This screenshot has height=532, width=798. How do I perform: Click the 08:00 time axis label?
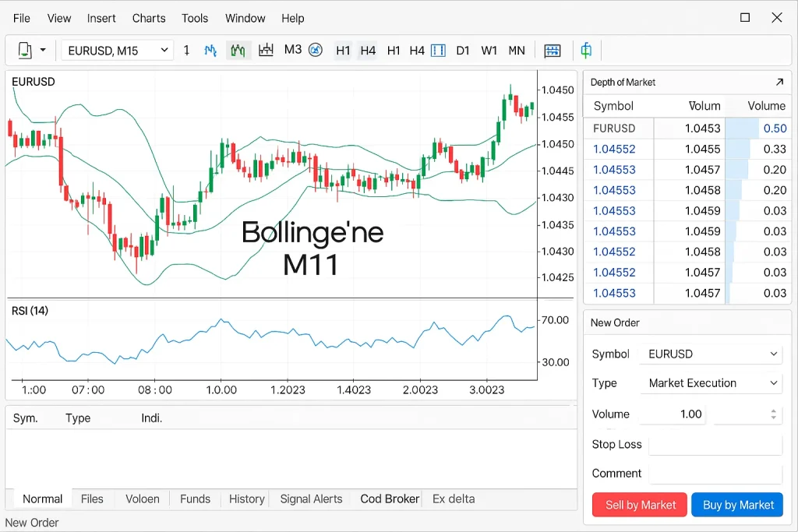click(x=155, y=390)
